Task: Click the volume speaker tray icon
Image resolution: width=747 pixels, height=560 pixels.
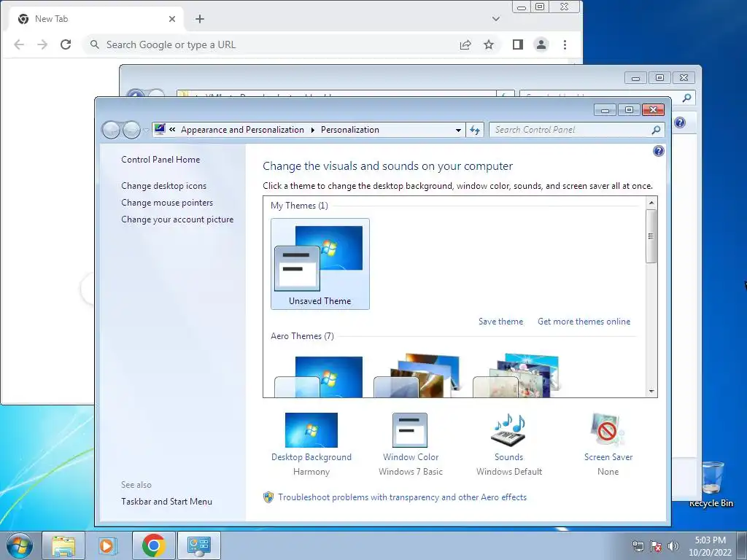Action: click(x=673, y=546)
